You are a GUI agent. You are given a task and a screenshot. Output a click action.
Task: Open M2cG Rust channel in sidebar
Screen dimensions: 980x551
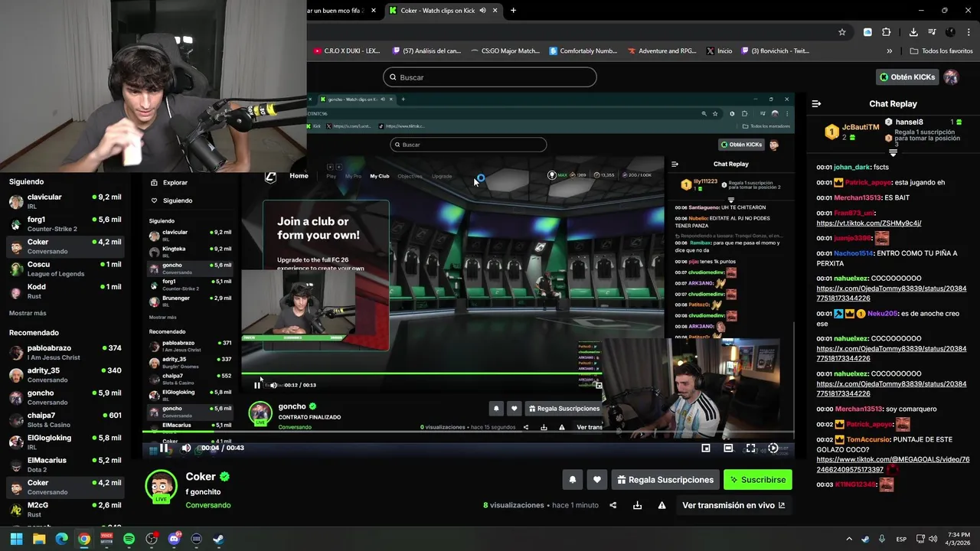coord(65,509)
